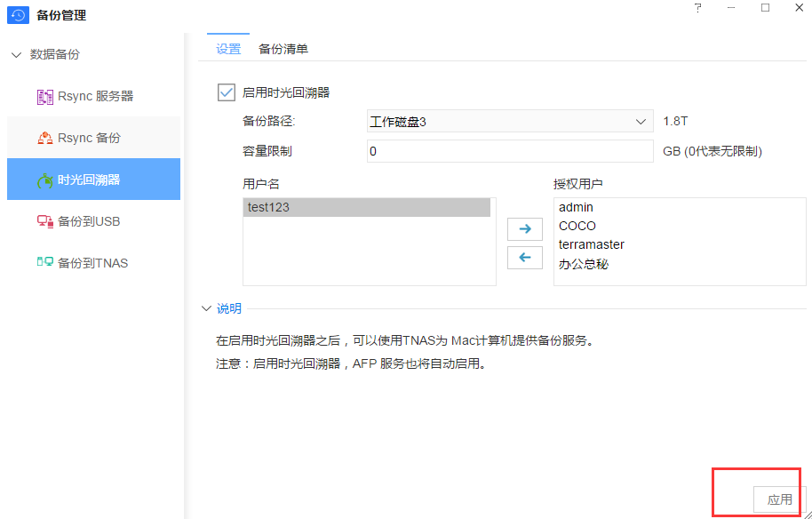Toggle the 启用时光回溯器 checkbox

(x=226, y=92)
